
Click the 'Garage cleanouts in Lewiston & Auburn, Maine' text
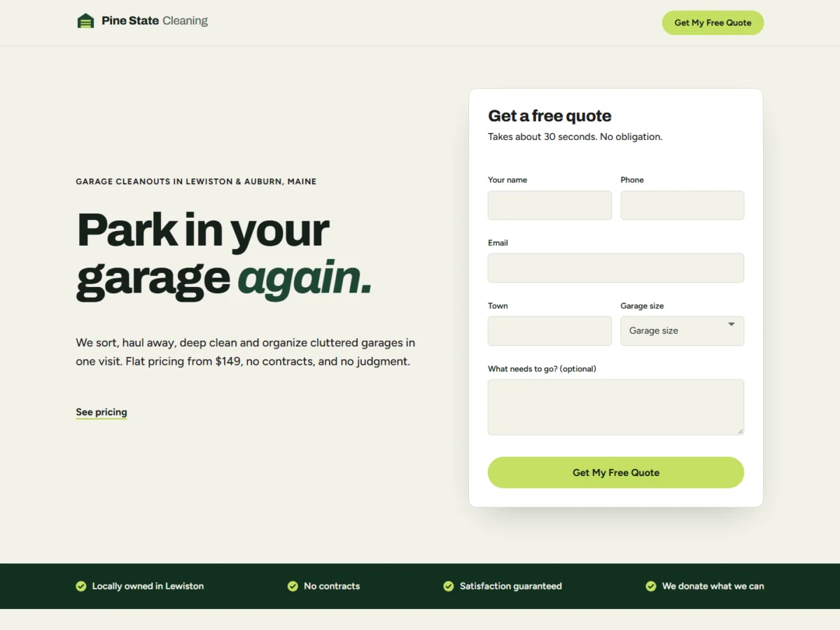pos(196,181)
